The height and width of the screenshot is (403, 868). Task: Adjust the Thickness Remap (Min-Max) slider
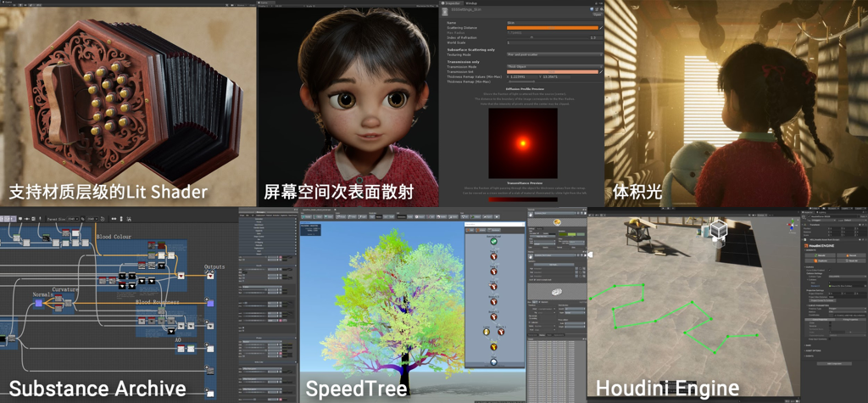(554, 81)
